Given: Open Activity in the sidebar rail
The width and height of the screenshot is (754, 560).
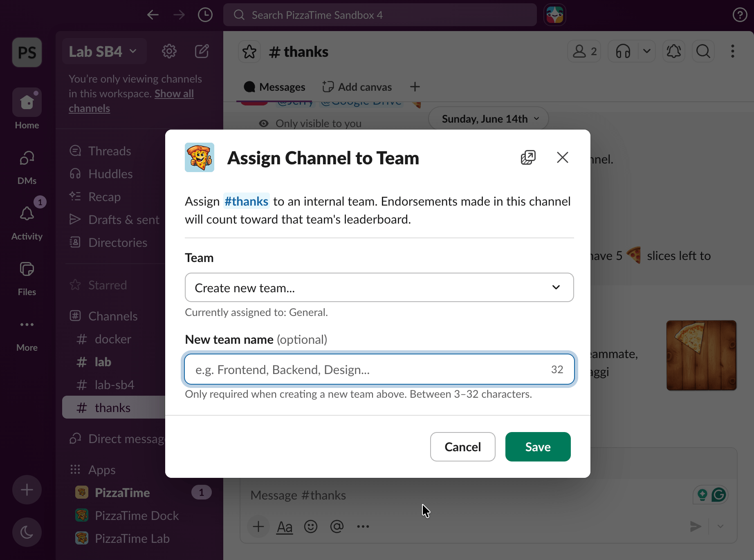Looking at the screenshot, I should click(27, 223).
